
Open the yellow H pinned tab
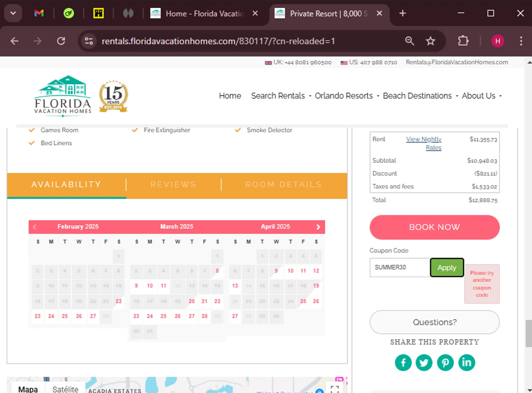point(98,13)
